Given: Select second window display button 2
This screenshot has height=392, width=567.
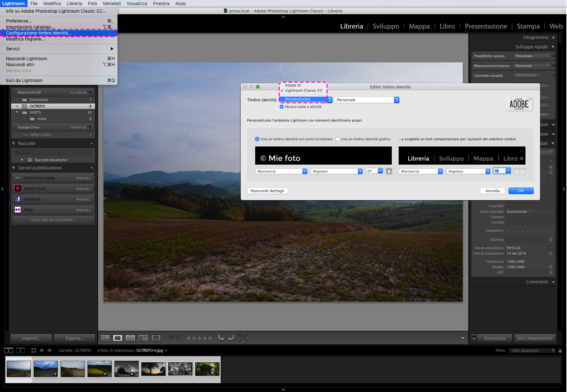Looking at the screenshot, I should point(20,351).
